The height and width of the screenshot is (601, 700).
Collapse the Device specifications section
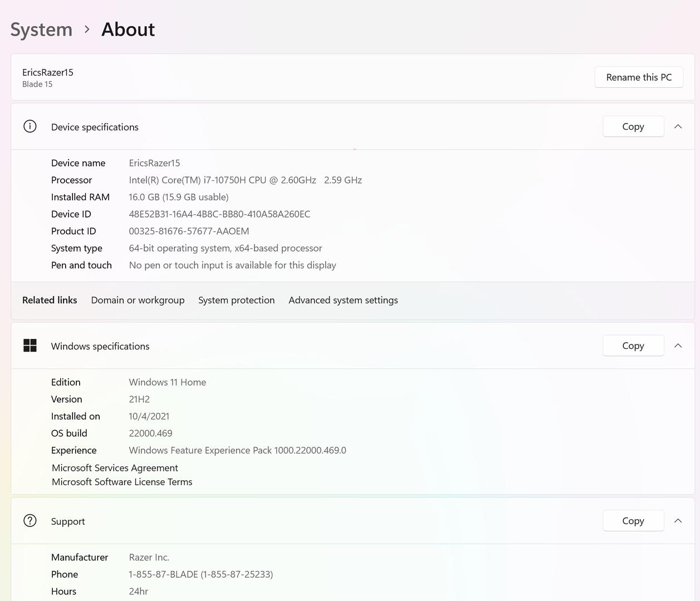678,126
